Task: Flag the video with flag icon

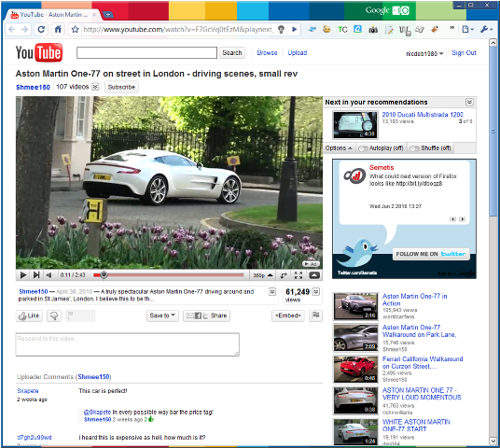Action: coord(315,315)
